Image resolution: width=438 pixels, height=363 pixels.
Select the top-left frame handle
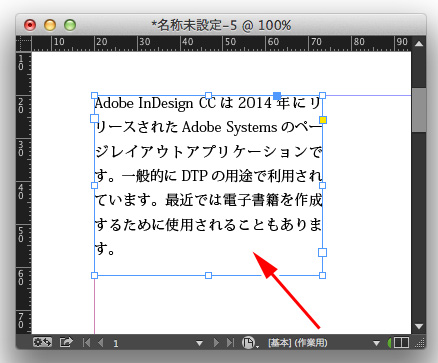(94, 96)
